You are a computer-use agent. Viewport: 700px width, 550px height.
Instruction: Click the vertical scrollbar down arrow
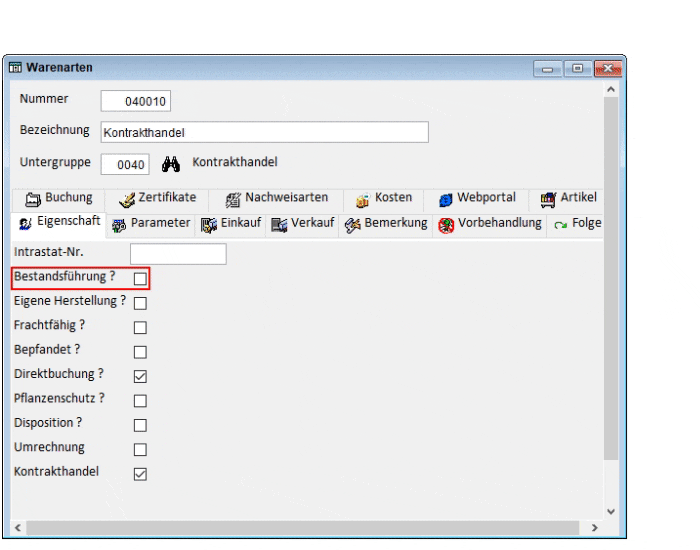pos(611,512)
